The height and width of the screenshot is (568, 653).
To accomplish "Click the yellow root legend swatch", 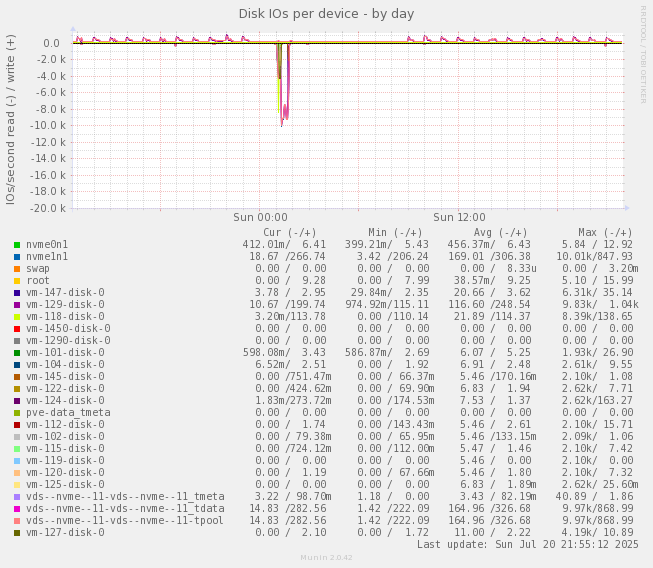I will point(17,281).
